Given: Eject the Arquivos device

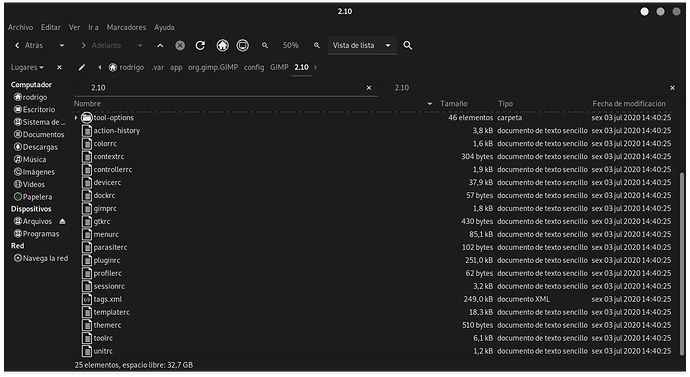Looking at the screenshot, I should [62, 221].
